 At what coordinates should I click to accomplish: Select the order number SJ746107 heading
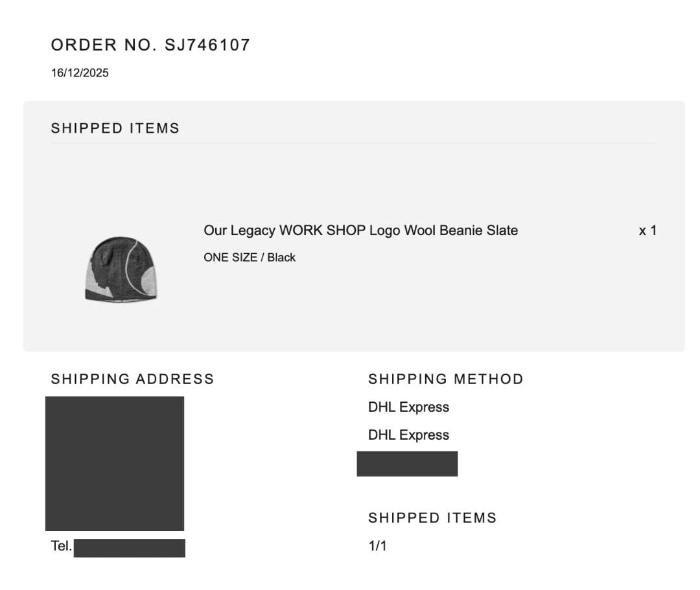point(150,45)
